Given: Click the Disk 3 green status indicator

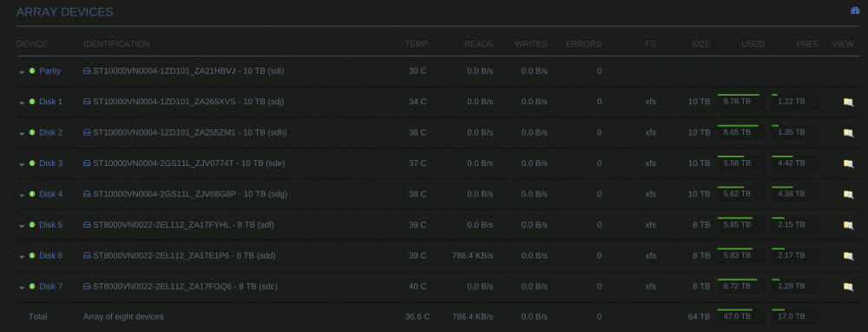Looking at the screenshot, I should click(32, 163).
